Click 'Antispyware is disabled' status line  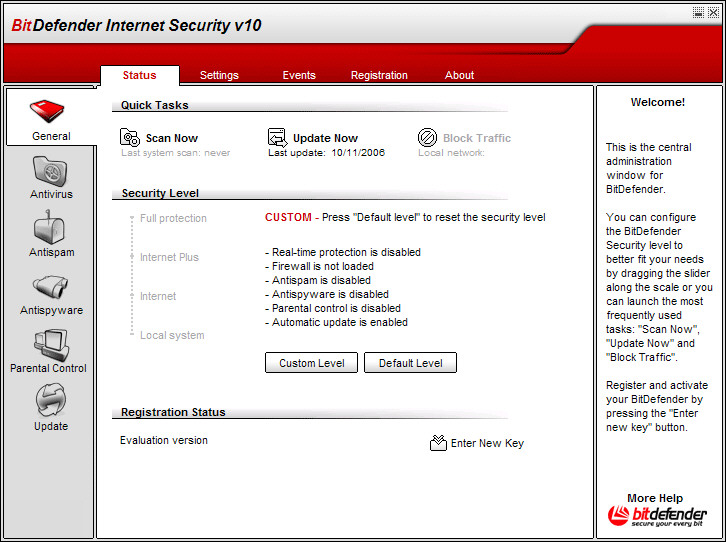pyautogui.click(x=327, y=294)
